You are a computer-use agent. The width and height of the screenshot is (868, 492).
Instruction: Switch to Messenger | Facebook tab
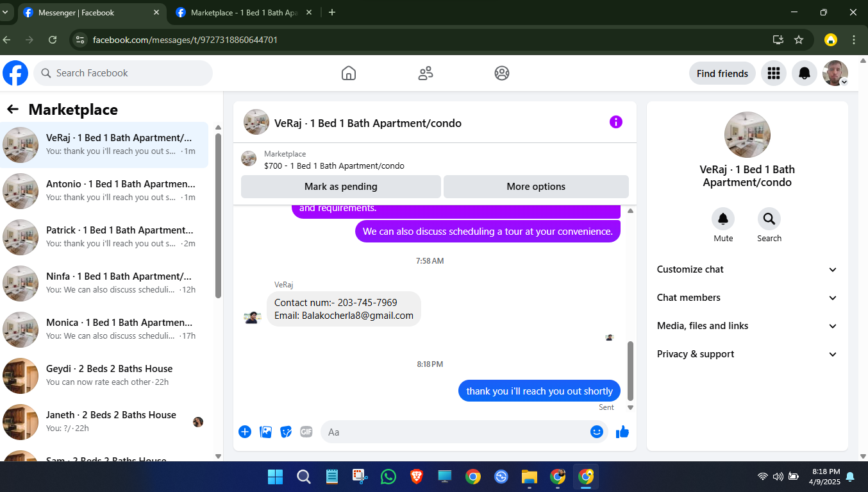(x=93, y=13)
